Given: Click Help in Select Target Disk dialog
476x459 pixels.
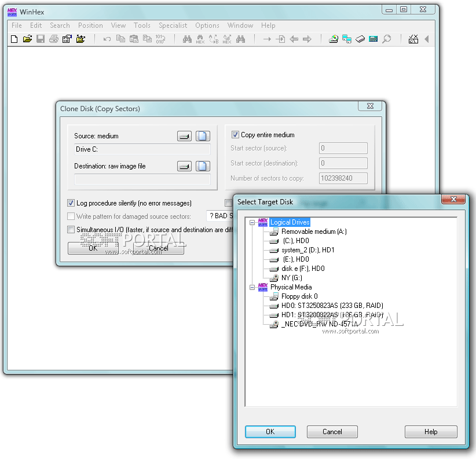Looking at the screenshot, I should (431, 432).
